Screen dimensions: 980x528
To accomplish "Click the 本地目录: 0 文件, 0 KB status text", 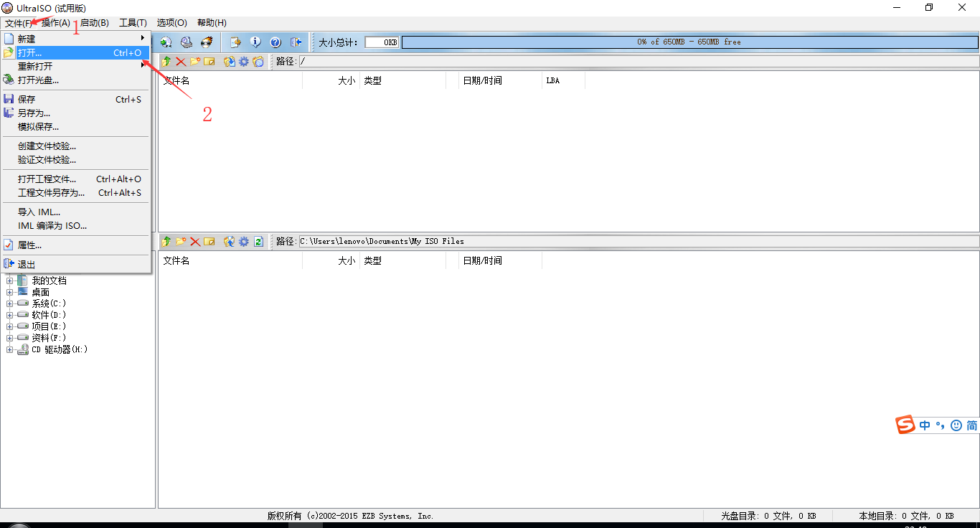I will click(906, 516).
